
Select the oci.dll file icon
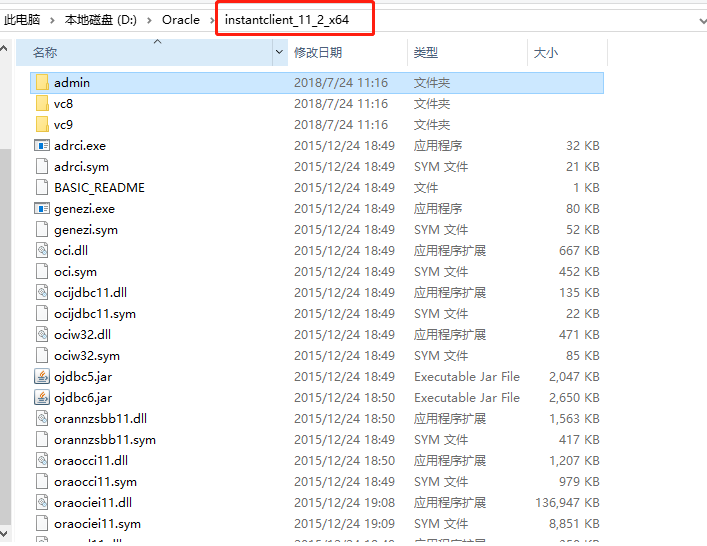point(42,251)
